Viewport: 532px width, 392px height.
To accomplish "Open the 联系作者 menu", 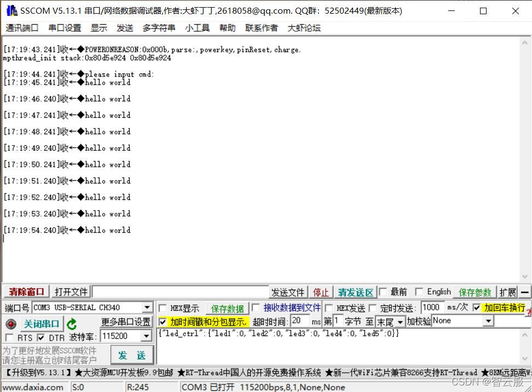I will click(x=262, y=28).
